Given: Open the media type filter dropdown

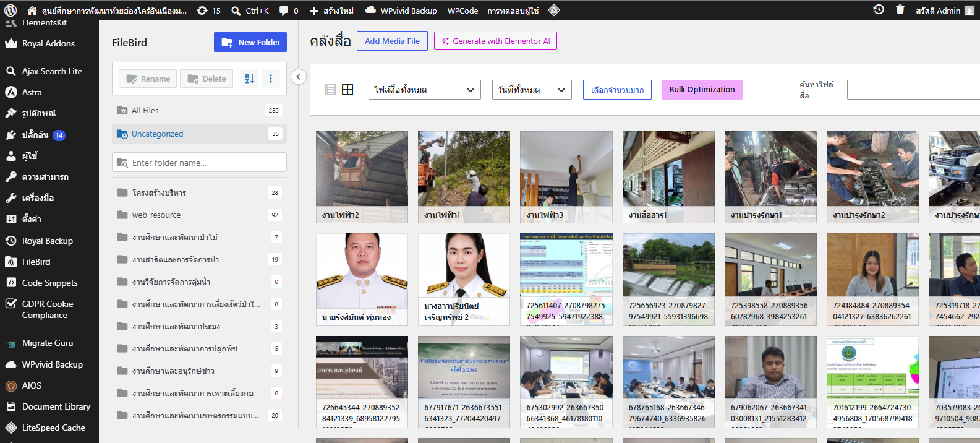Looking at the screenshot, I should (425, 90).
